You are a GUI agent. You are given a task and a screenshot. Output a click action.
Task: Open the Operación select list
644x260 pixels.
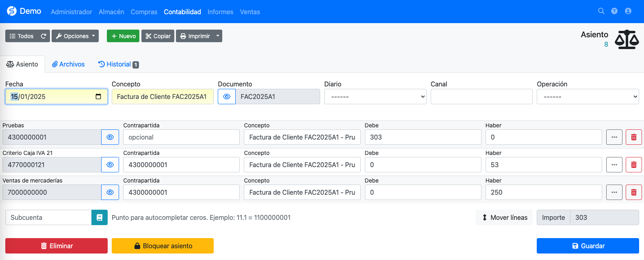(x=588, y=97)
